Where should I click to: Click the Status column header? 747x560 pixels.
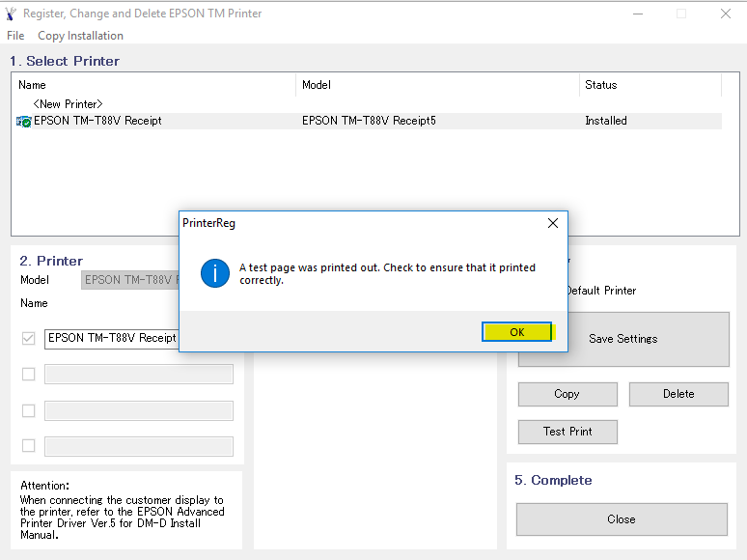(650, 85)
